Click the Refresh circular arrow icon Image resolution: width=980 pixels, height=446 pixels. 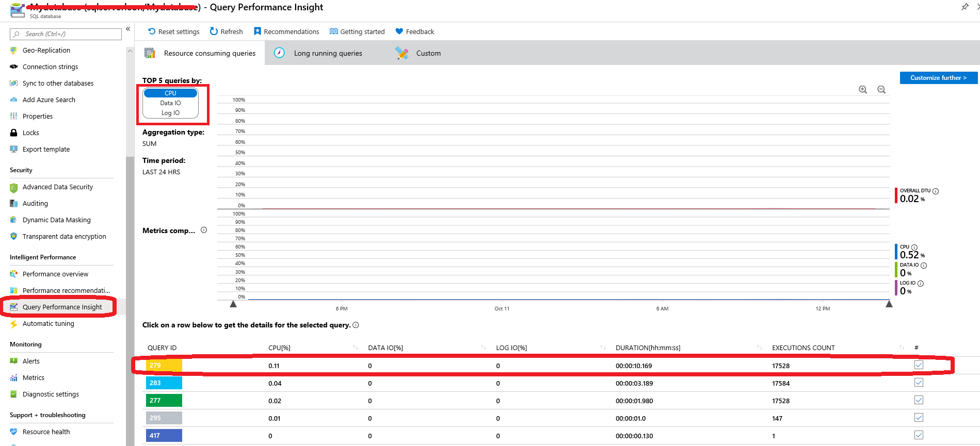point(214,31)
